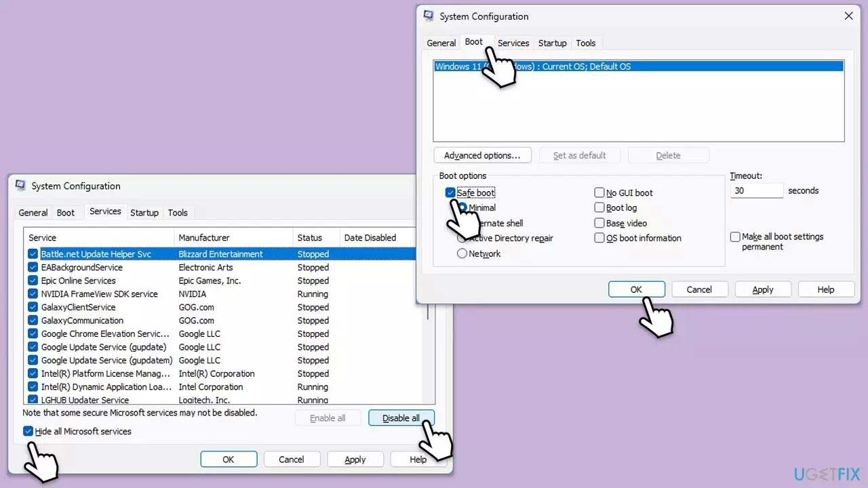The image size is (868, 488).
Task: Sort services by Manufacturer column header
Action: pos(234,238)
